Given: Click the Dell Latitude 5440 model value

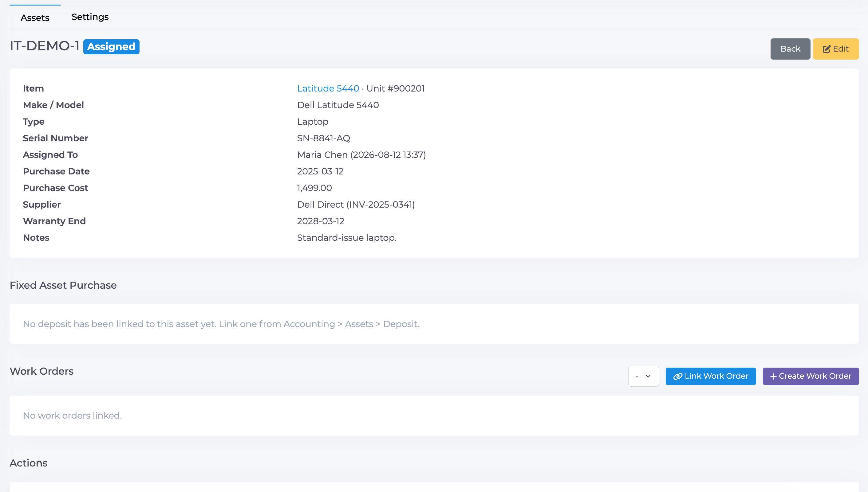Looking at the screenshot, I should [x=338, y=105].
